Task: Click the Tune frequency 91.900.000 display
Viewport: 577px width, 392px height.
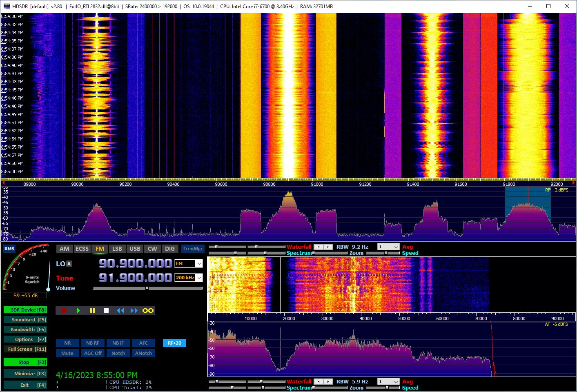Action: click(135, 278)
